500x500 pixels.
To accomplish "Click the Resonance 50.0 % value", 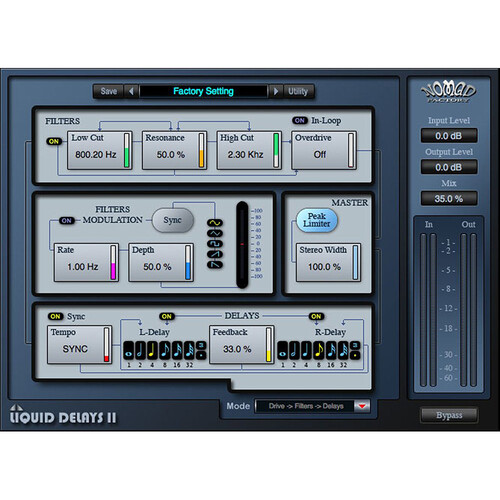I will [x=171, y=155].
